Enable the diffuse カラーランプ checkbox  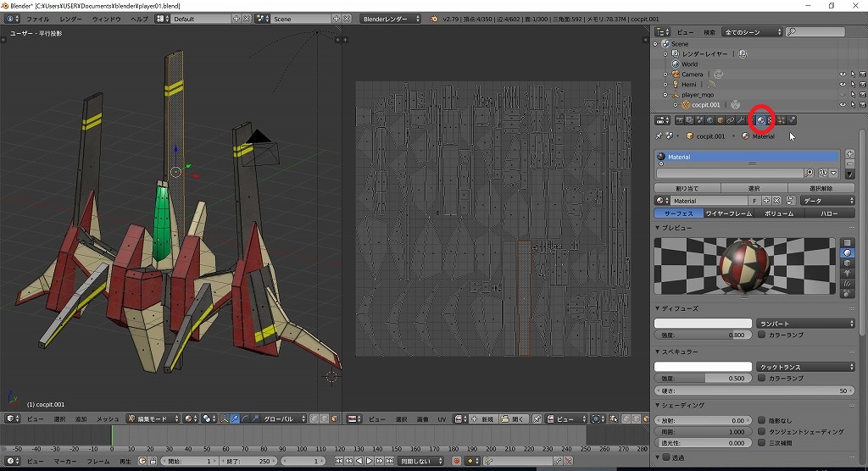tap(761, 335)
